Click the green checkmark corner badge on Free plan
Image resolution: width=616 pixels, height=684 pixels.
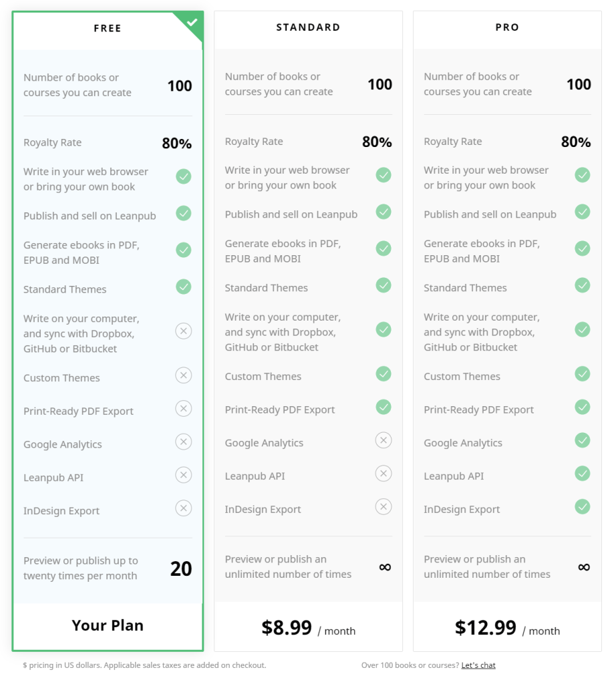pyautogui.click(x=192, y=22)
